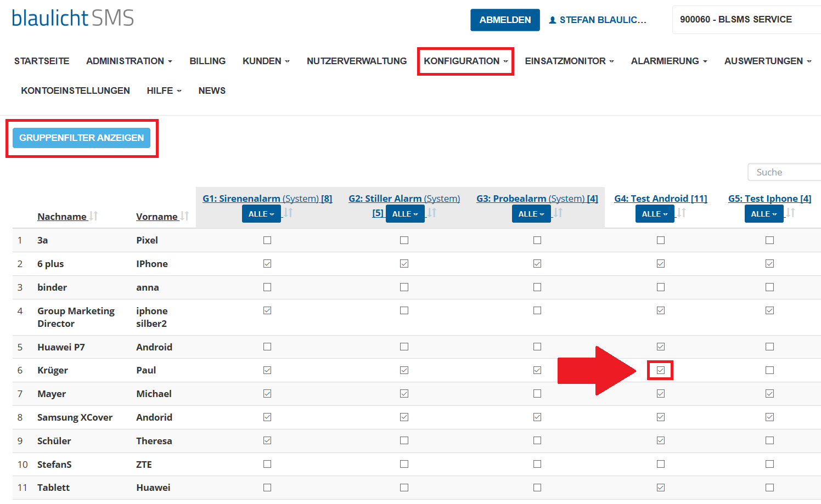The image size is (821, 504).
Task: Click the Vorname Theresa in row 9
Action: [154, 441]
